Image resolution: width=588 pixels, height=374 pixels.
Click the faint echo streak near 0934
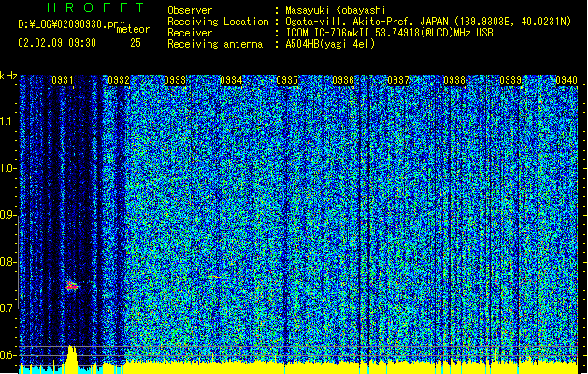[x=219, y=277]
